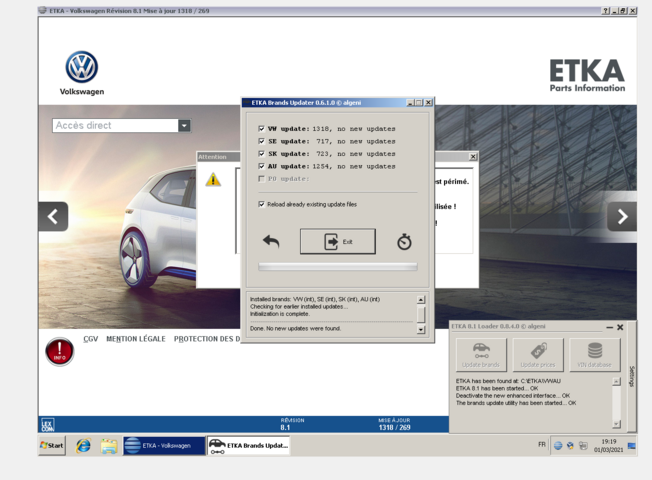Viewport: 652px width, 480px height.
Task: Click the ETKA Parts Information logo
Action: (x=587, y=75)
